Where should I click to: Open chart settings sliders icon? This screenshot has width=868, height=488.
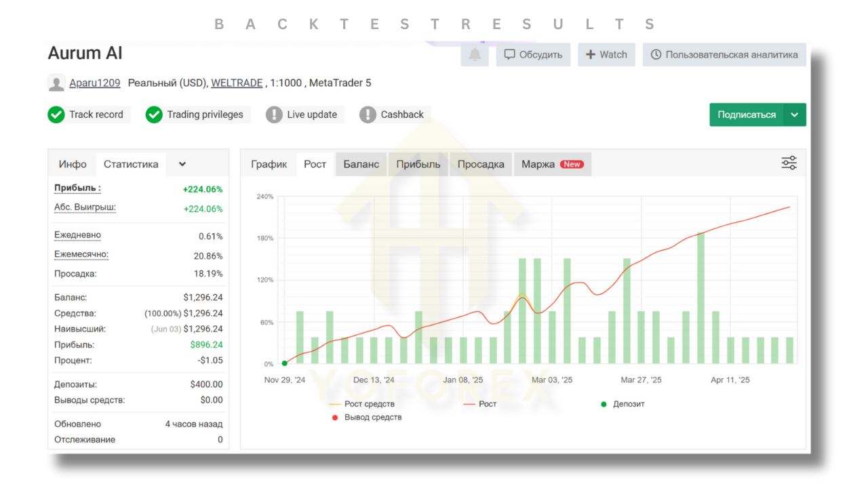coord(789,163)
